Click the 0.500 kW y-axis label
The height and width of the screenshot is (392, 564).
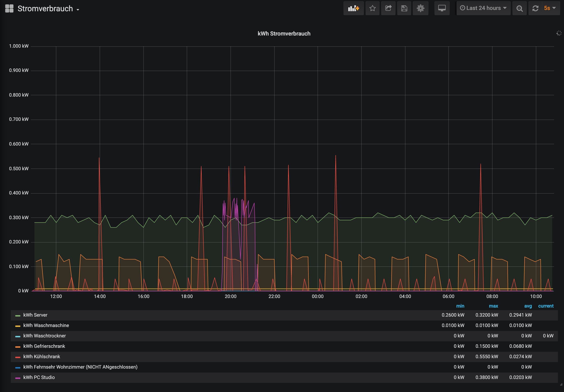point(19,169)
